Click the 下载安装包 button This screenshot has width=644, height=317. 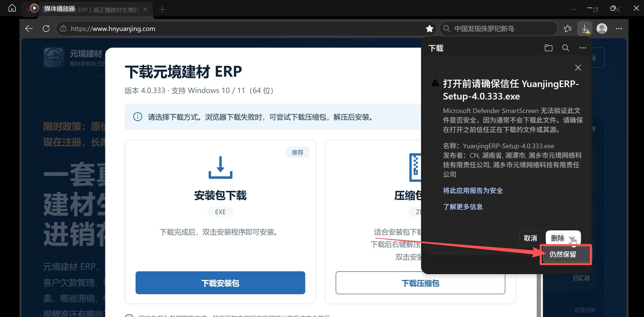[220, 283]
